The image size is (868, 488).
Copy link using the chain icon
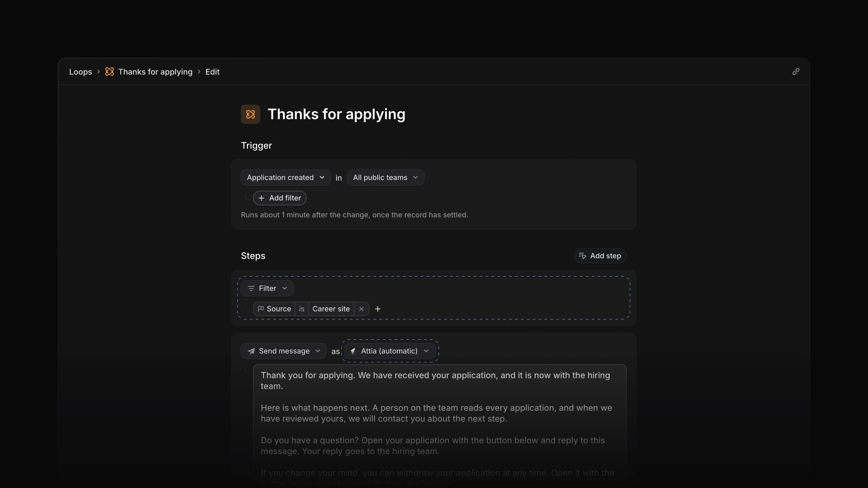[796, 71]
